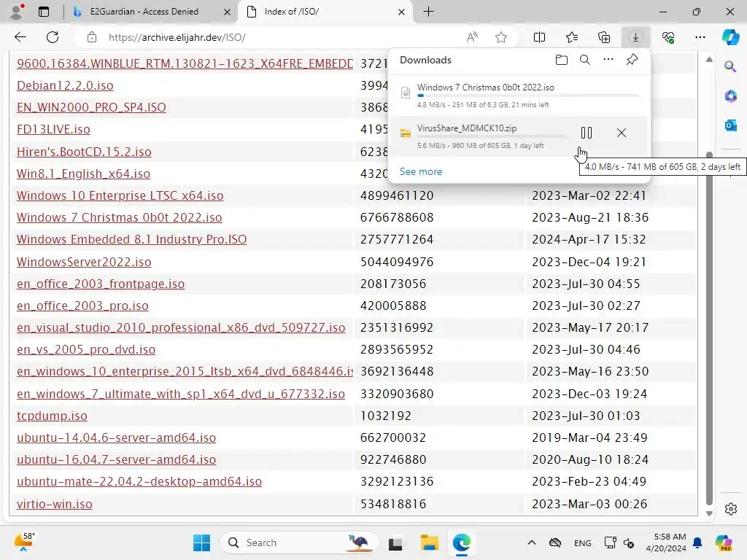Viewport: 747px width, 560px height.
Task: Download Windows Embedded 8.1 Industry Pro.ISO
Action: (131, 239)
